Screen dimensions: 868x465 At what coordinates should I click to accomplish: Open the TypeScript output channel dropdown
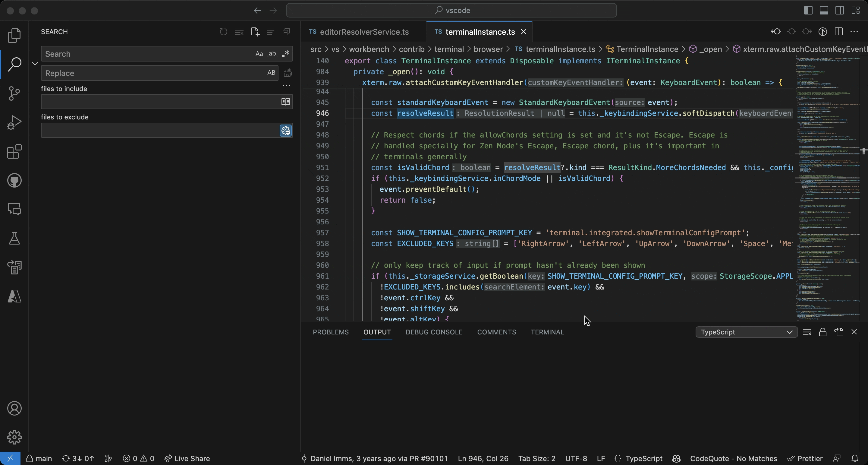(746, 332)
